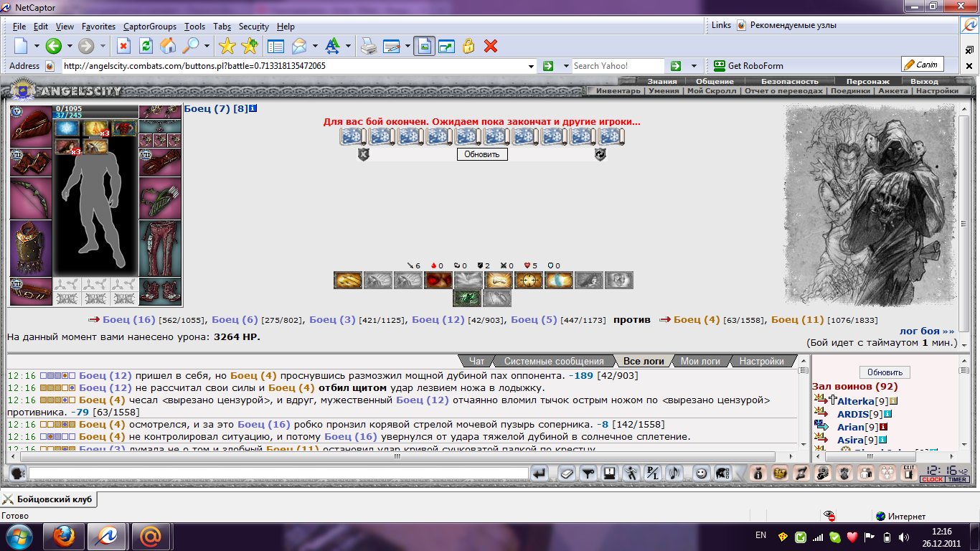Image resolution: width=980 pixels, height=551 pixels.
Task: Expand the text size dropdown arrow
Action: coord(348,46)
